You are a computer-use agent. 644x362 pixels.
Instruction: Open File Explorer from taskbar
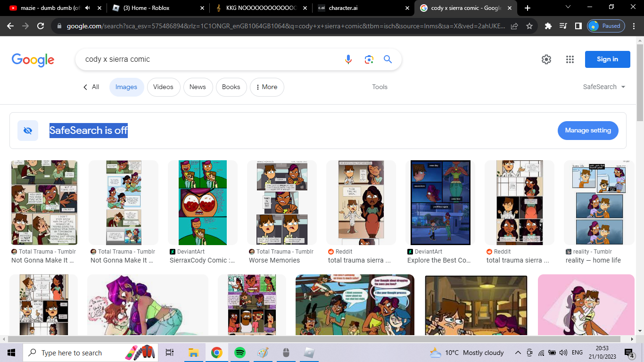click(x=193, y=353)
